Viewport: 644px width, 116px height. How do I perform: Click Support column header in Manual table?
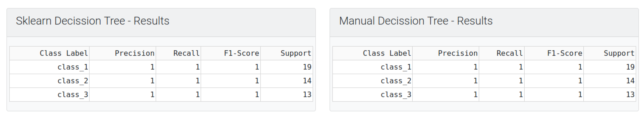(x=619, y=53)
